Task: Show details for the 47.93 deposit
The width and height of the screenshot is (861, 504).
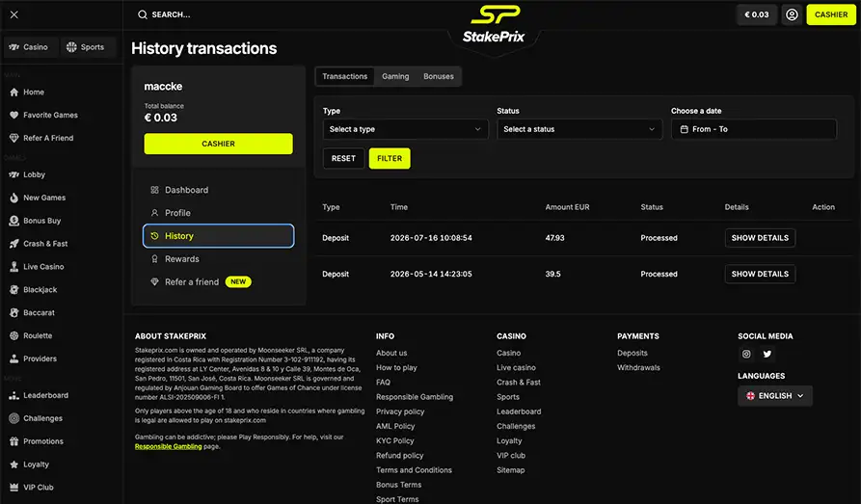Action: [x=760, y=238]
